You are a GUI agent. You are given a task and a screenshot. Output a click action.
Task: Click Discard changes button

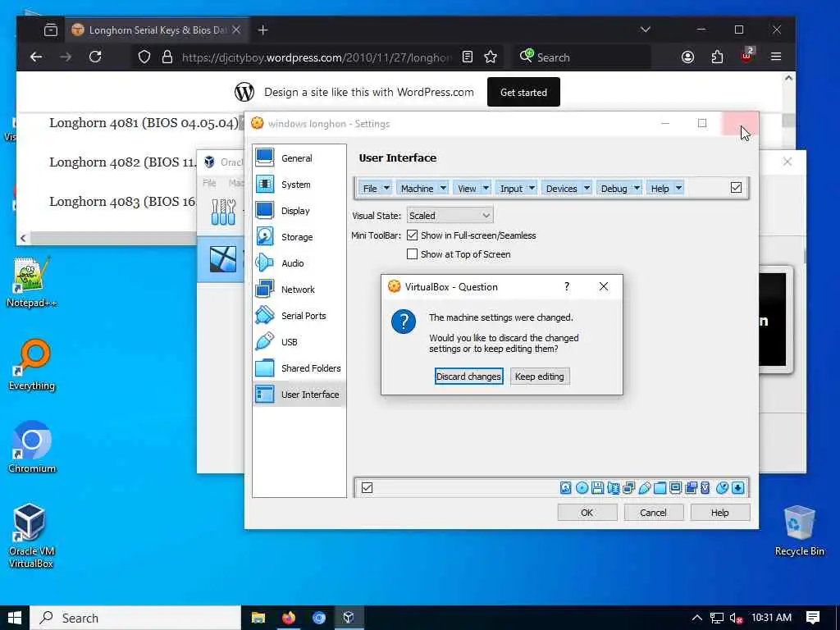point(468,376)
